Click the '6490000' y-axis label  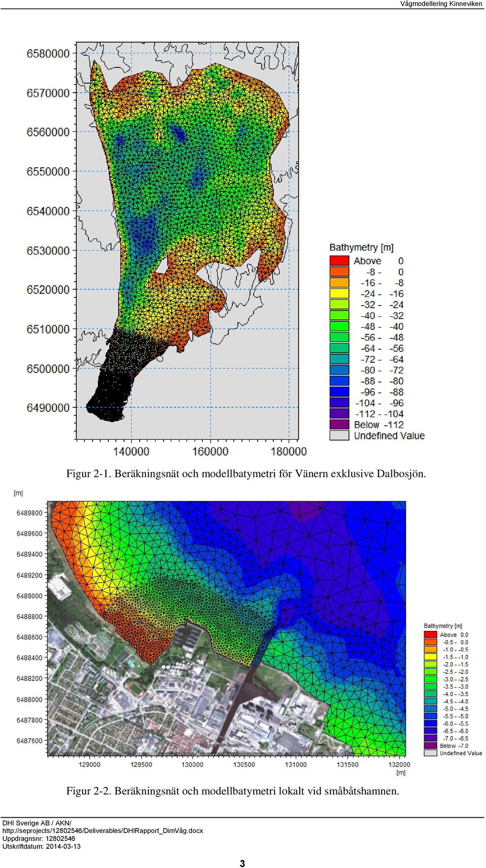(48, 408)
